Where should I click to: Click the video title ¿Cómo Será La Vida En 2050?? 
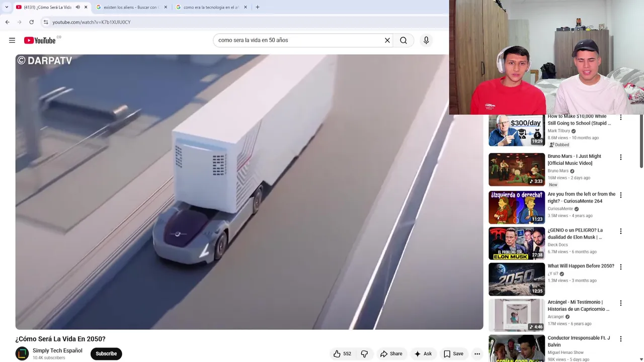[x=60, y=339]
